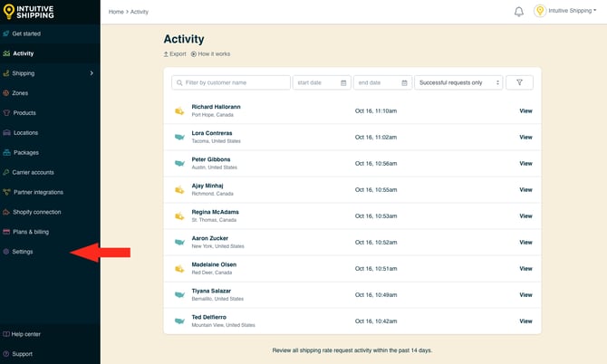Open the Intuitive Shipping account dropdown
Viewport: 607px width, 364px height.
coord(573,11)
